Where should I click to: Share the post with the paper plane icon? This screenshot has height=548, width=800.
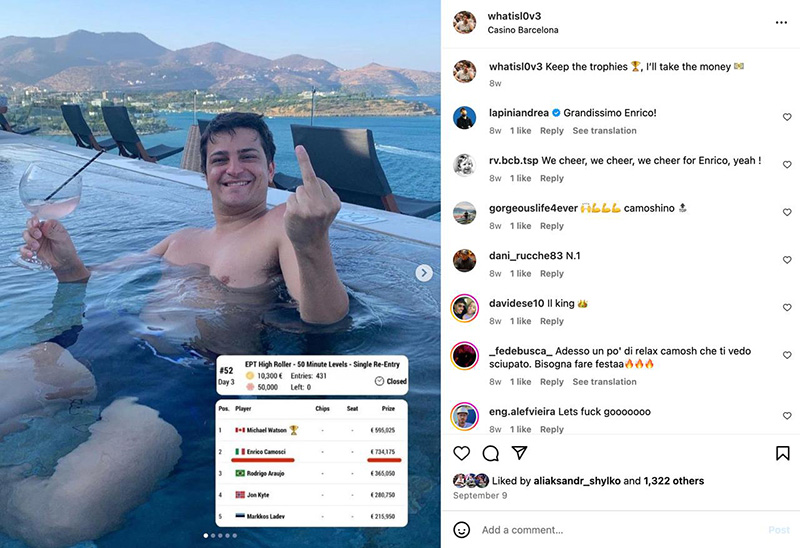(519, 453)
